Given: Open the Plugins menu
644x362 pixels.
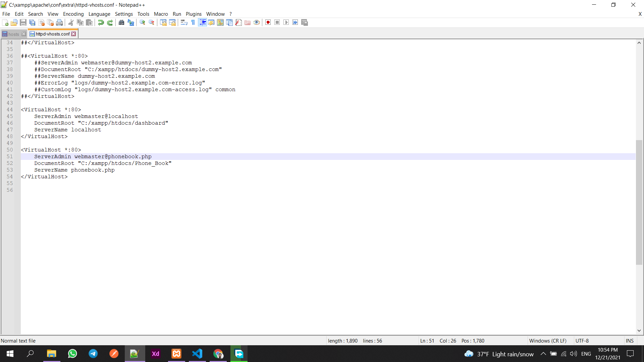Looking at the screenshot, I should (x=194, y=14).
